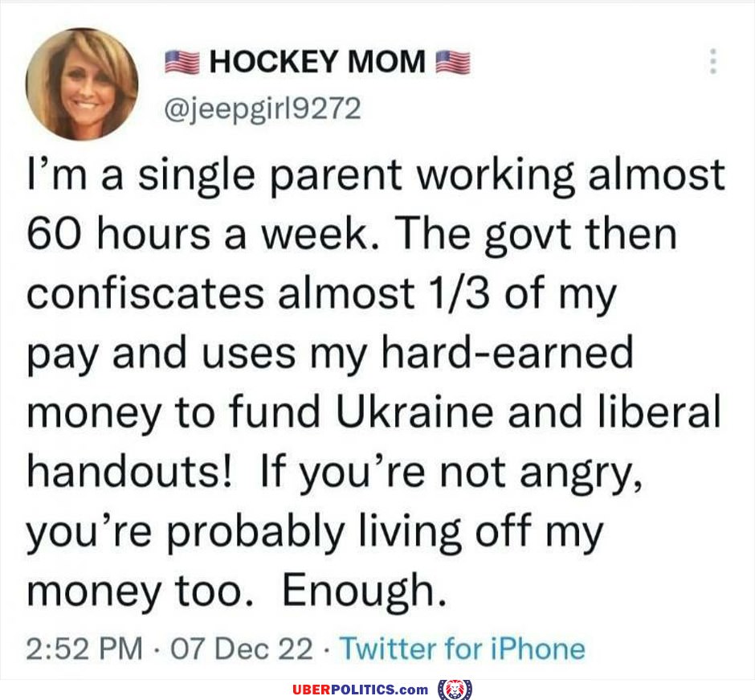Click the Twitter for iPhone source link

pos(463,649)
